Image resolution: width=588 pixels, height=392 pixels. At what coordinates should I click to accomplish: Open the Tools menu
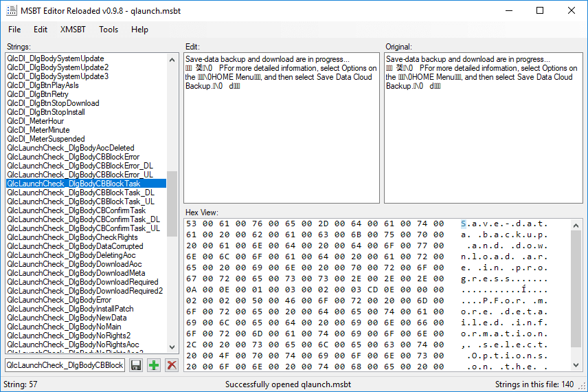pyautogui.click(x=109, y=30)
